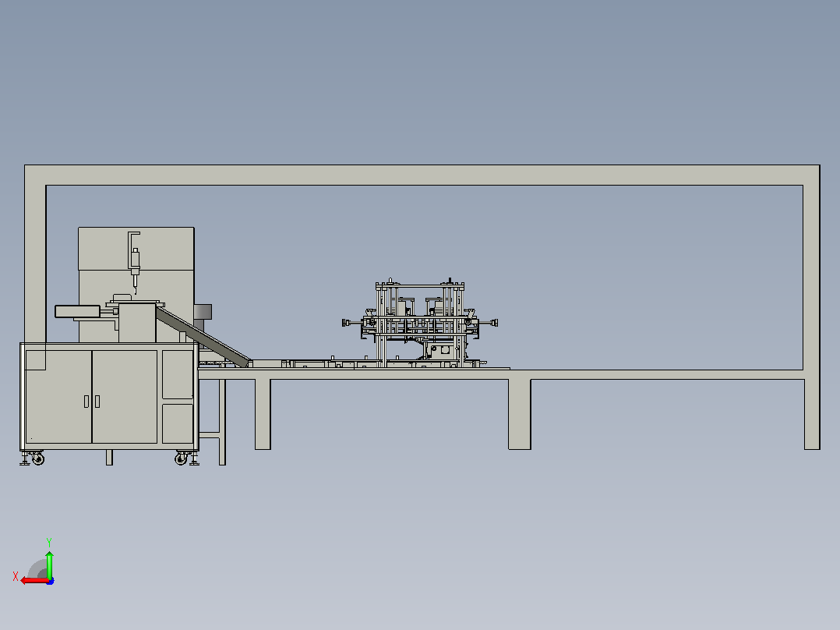
Task: Select the horizontal cylinder on the machine's left side
Action: (x=78, y=312)
